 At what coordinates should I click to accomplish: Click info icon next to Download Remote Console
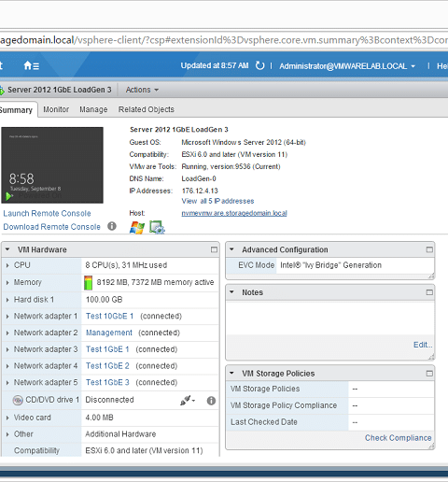point(112,226)
